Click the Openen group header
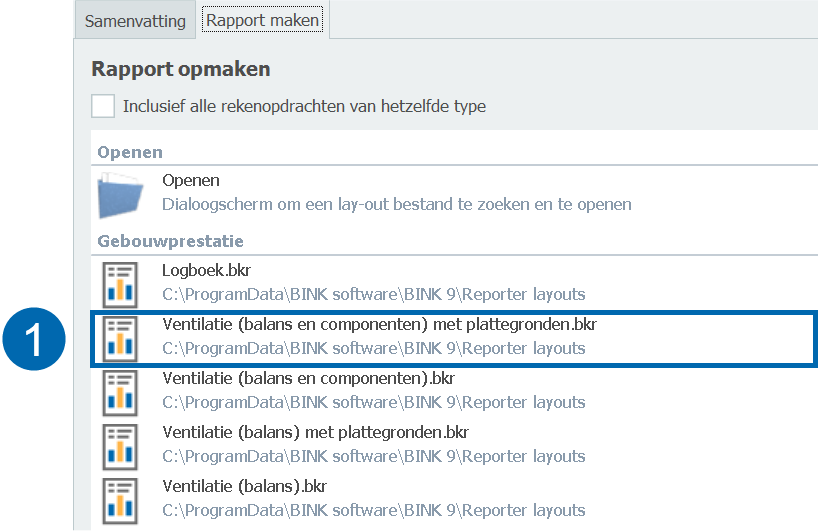Image resolution: width=818 pixels, height=531 pixels. tap(130, 152)
